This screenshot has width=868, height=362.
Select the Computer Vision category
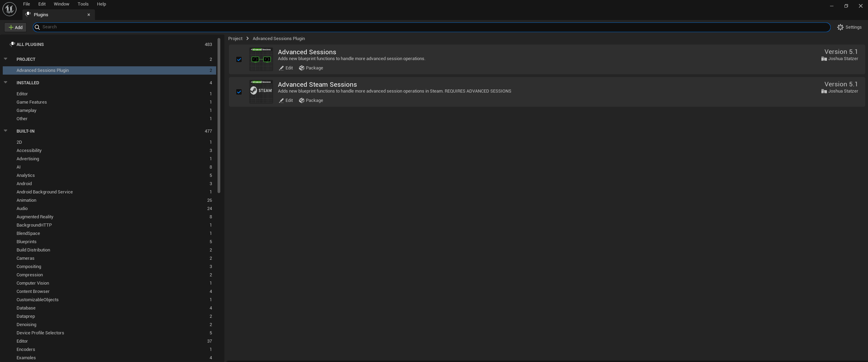click(109, 283)
